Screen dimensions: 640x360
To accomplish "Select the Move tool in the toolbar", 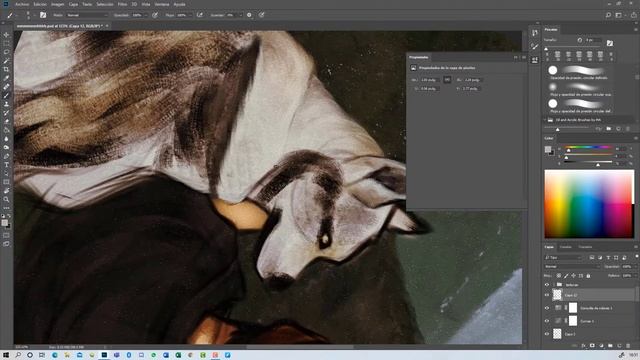I will pyautogui.click(x=6, y=35).
